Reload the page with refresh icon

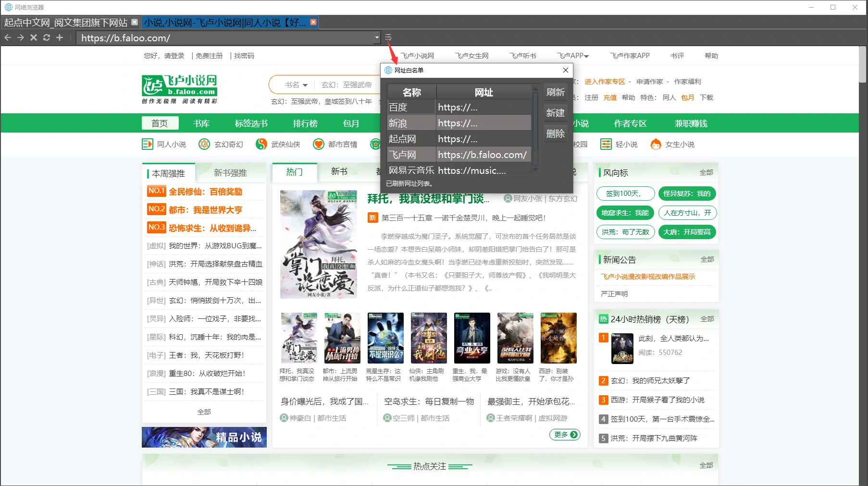pos(47,37)
